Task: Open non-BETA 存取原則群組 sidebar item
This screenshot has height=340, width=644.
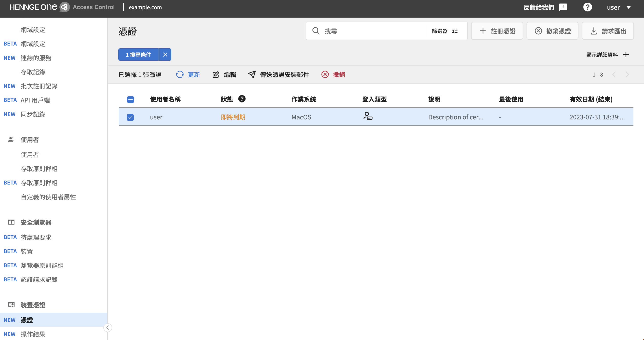Action: pos(39,169)
